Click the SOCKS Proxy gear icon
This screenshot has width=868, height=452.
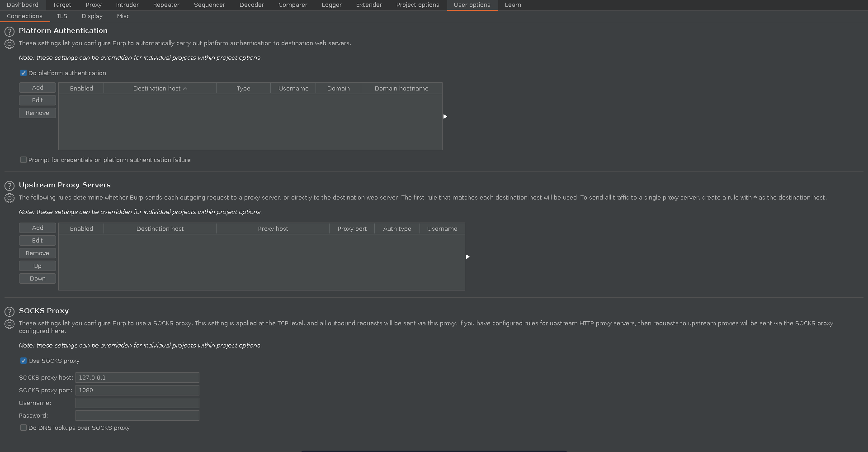[9, 324]
